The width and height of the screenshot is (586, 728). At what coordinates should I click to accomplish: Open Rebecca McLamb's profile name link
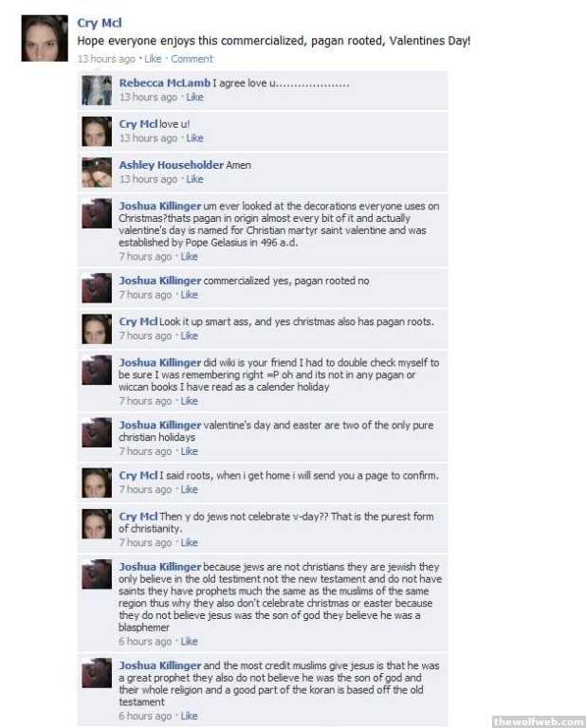click(165, 83)
